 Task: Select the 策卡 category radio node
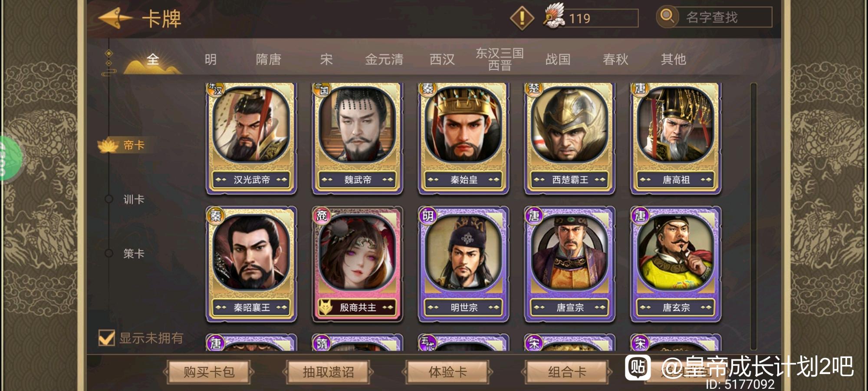(x=109, y=253)
